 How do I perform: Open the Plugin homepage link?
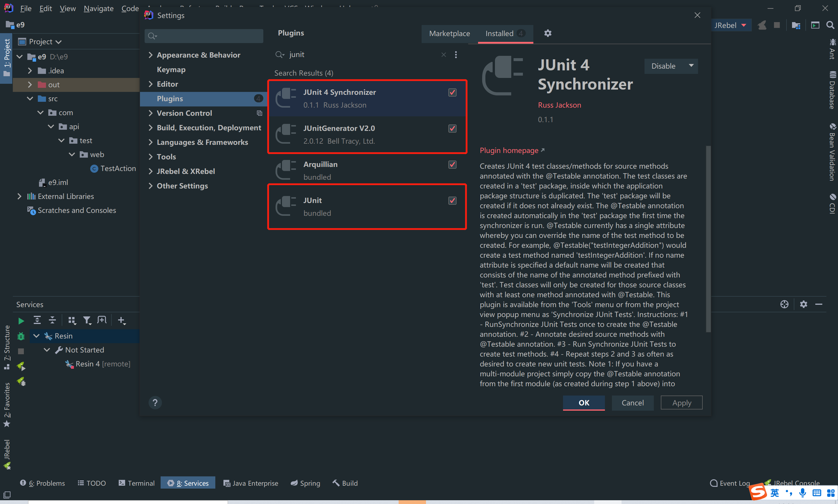pos(512,150)
